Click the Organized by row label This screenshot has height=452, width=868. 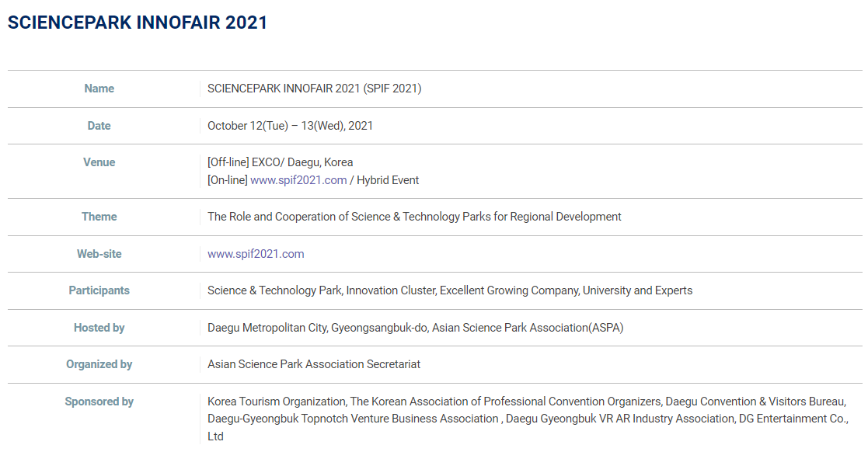(x=99, y=364)
